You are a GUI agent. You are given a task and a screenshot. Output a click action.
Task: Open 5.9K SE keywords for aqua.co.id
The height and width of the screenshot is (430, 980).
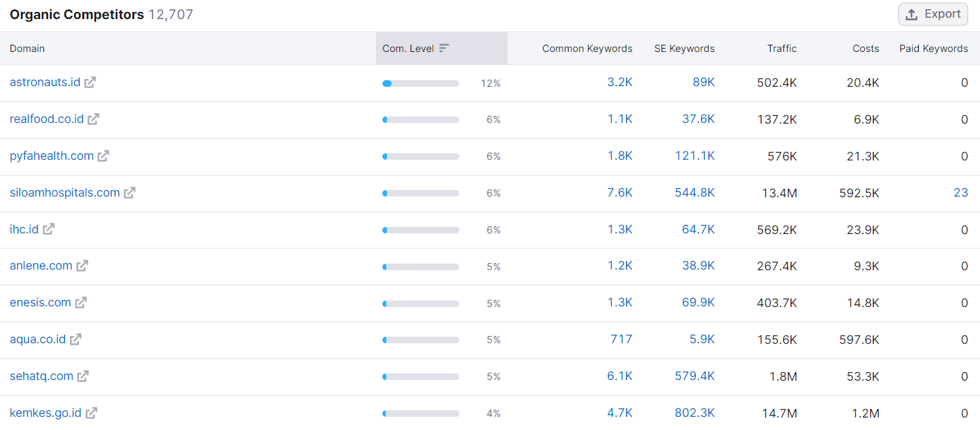702,339
